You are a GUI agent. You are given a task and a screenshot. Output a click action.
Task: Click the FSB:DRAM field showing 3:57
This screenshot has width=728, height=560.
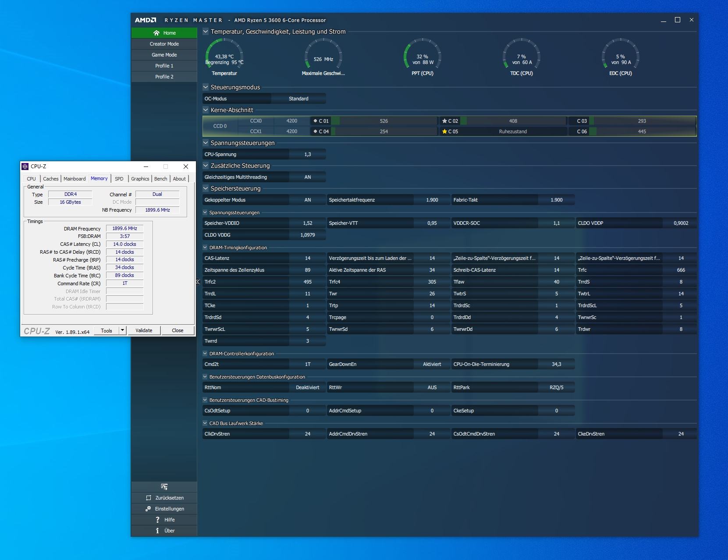point(124,236)
